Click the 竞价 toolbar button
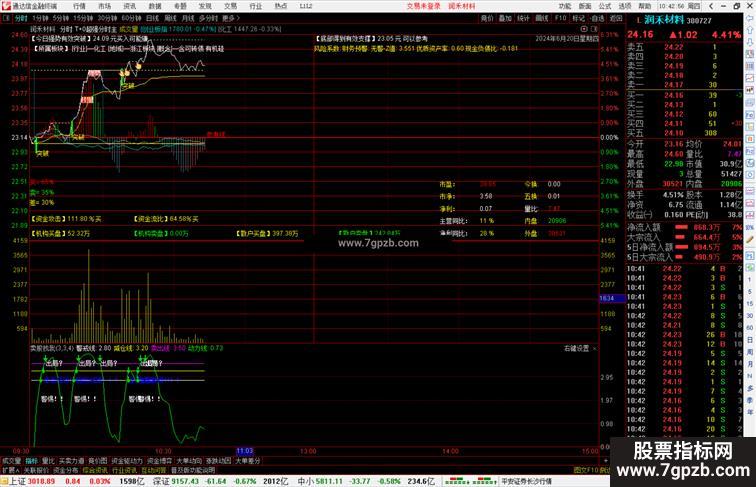Image resolution: width=756 pixels, height=487 pixels. [x=487, y=18]
